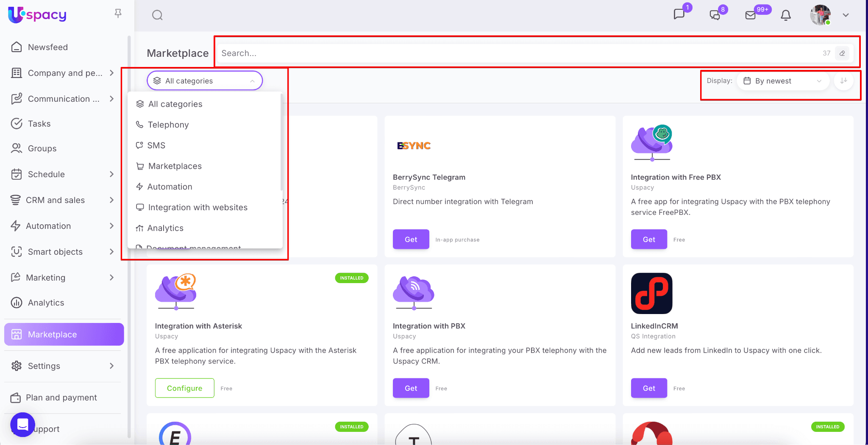Expand the CRM and sales sidebar section
This screenshot has width=868, height=445.
(111, 200)
